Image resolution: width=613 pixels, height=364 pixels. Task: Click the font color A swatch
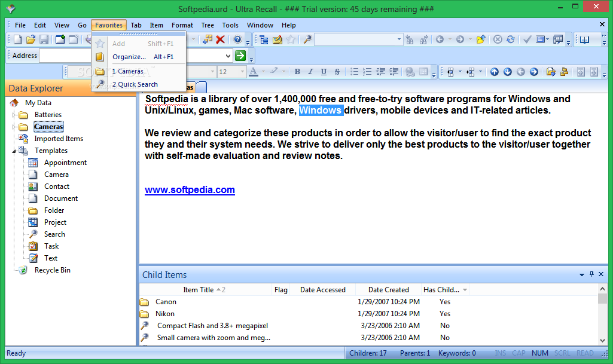[x=254, y=72]
